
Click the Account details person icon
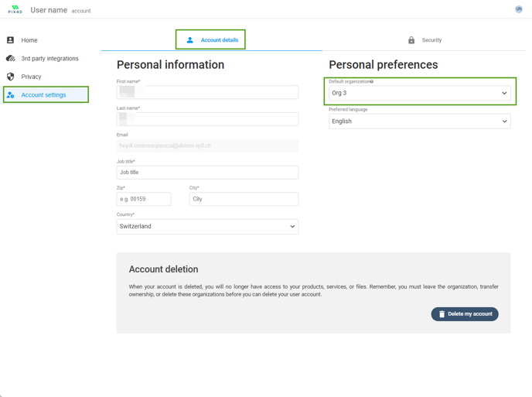click(x=190, y=40)
